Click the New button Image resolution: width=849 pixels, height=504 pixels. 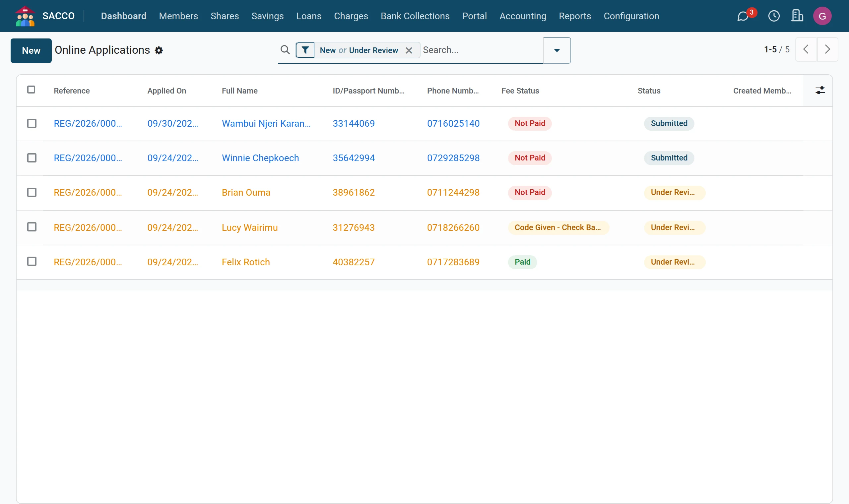click(31, 51)
